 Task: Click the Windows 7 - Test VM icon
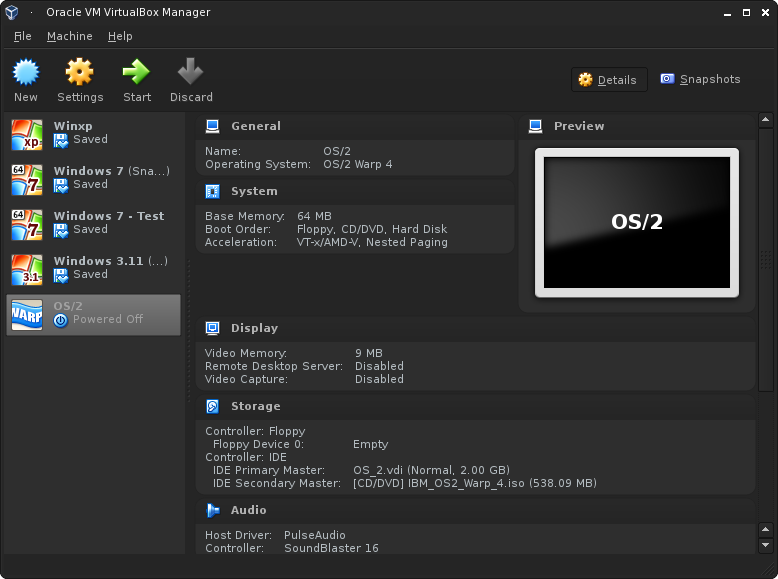click(x=27, y=225)
